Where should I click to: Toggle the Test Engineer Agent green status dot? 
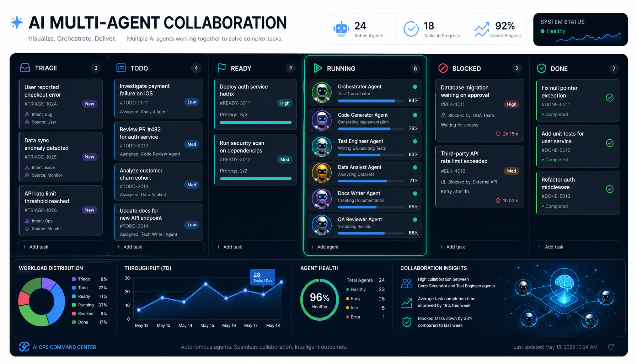(x=415, y=141)
